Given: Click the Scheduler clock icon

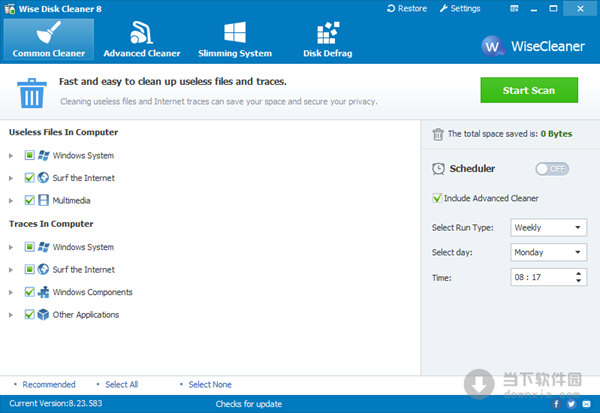Looking at the screenshot, I should pyautogui.click(x=438, y=168).
